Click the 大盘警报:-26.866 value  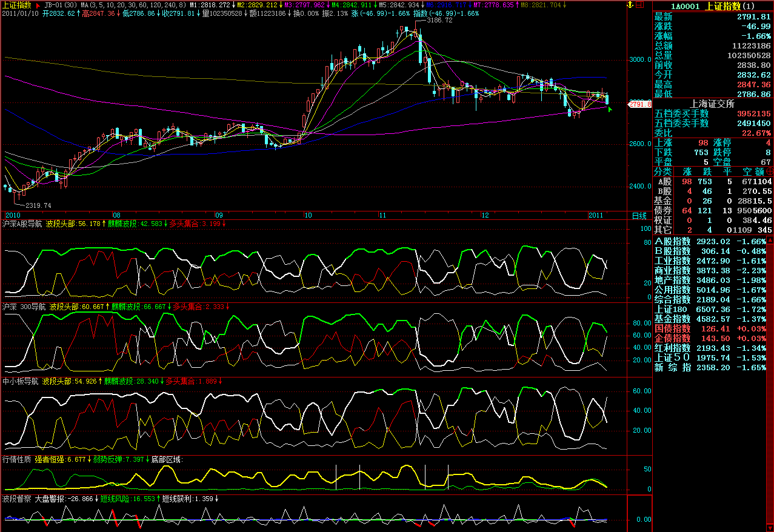pyautogui.click(x=64, y=499)
